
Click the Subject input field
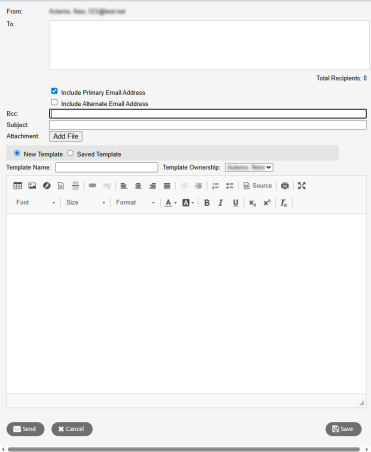coord(208,125)
